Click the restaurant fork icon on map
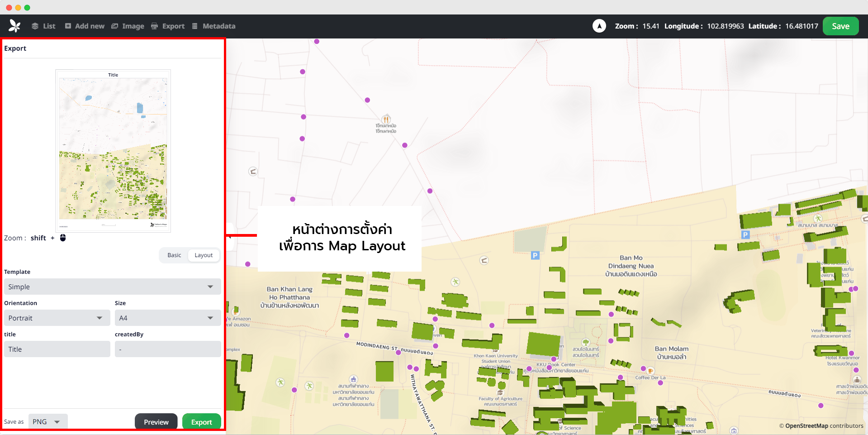 pos(386,120)
